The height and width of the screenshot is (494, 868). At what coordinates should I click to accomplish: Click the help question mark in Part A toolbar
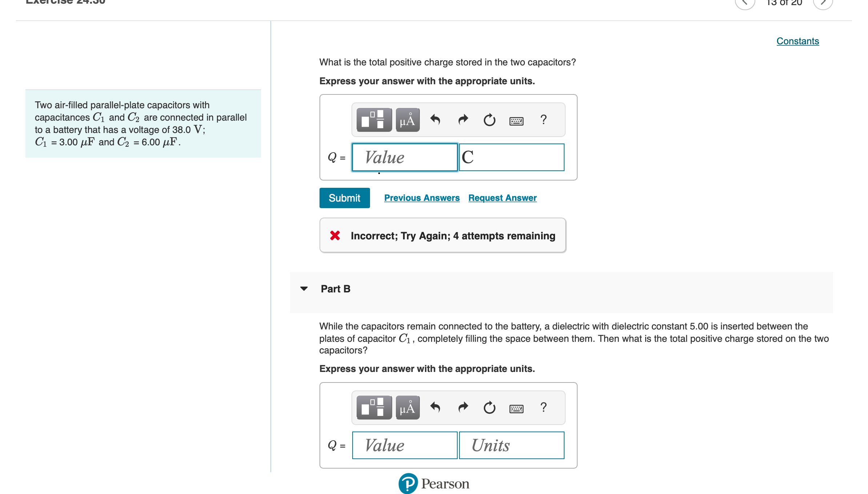coord(543,120)
